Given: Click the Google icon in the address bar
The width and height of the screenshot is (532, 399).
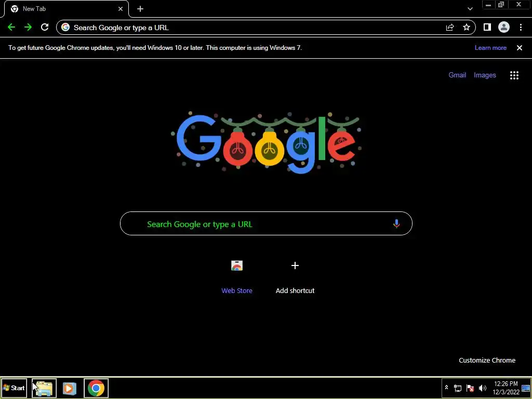Looking at the screenshot, I should pos(65,28).
